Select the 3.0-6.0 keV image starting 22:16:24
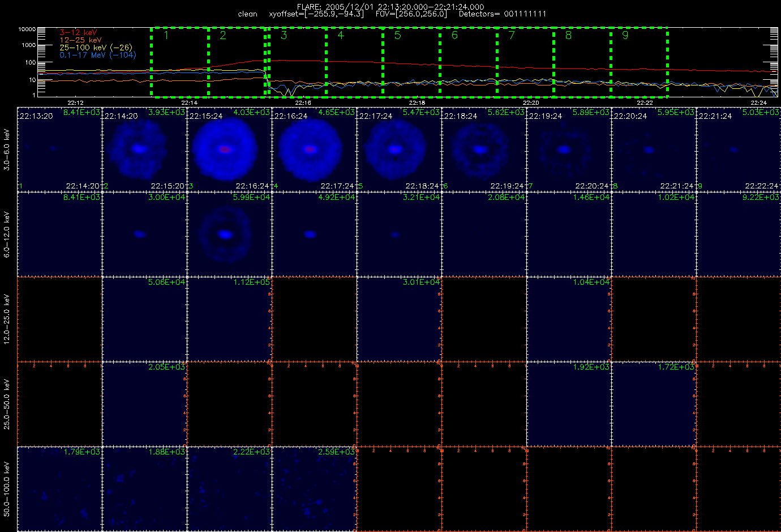Screen dimensions: 781x532 pyautogui.click(x=314, y=149)
